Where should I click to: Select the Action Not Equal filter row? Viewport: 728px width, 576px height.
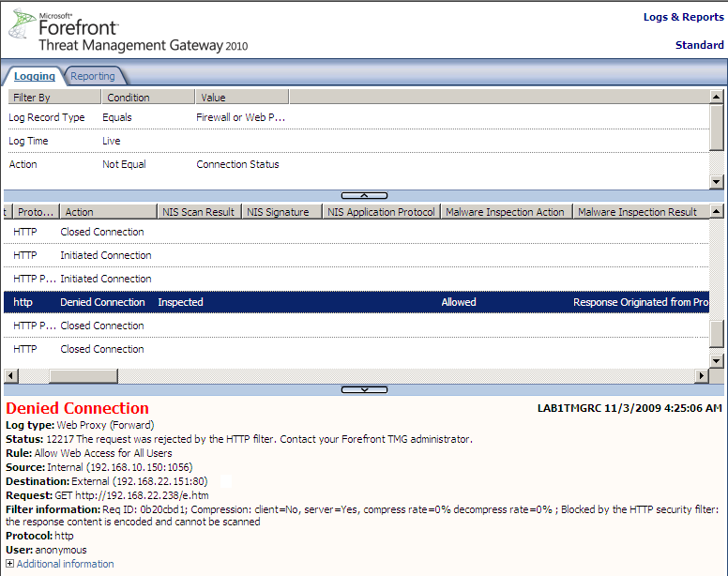point(356,164)
